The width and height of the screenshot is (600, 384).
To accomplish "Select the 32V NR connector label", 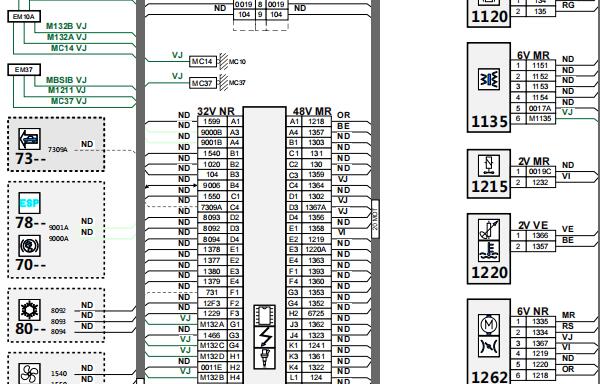I will (x=216, y=111).
